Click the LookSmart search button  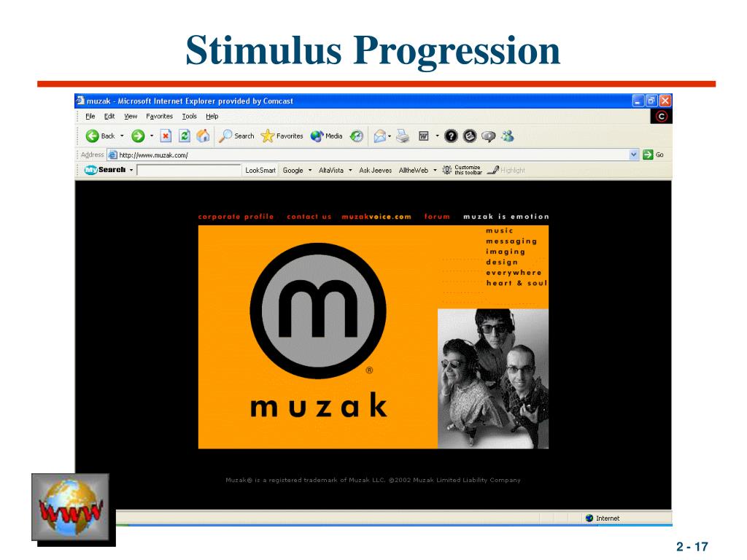(x=260, y=171)
